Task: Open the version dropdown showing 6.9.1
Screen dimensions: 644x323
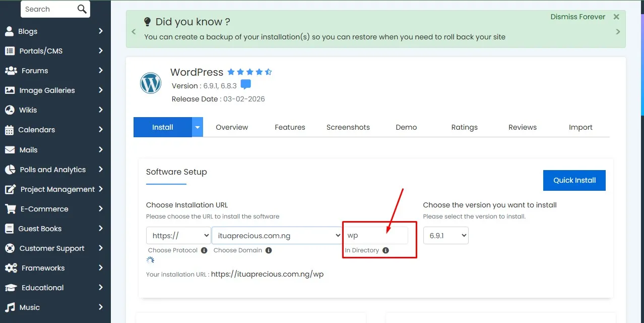Action: [445, 235]
